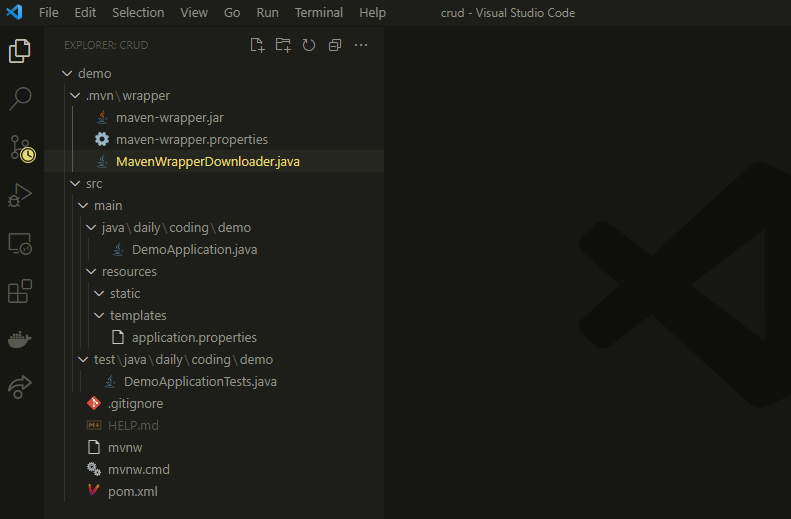Open the Live Share view in activity bar

(20, 387)
